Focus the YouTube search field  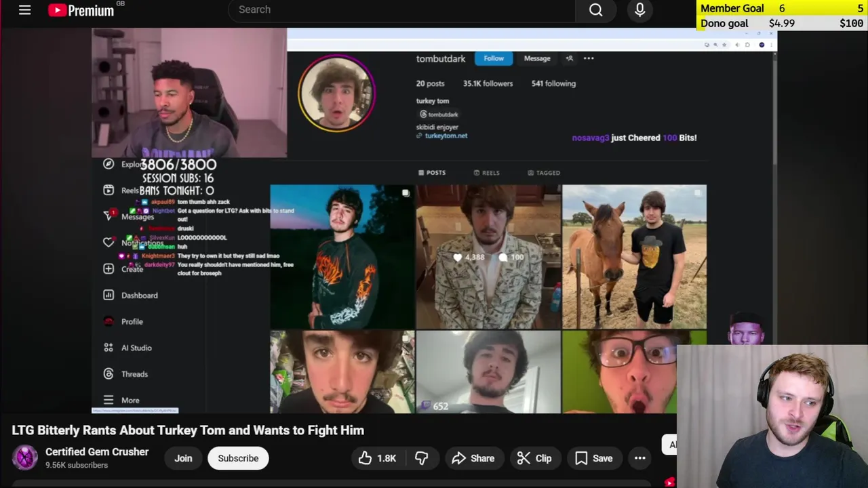click(x=401, y=9)
